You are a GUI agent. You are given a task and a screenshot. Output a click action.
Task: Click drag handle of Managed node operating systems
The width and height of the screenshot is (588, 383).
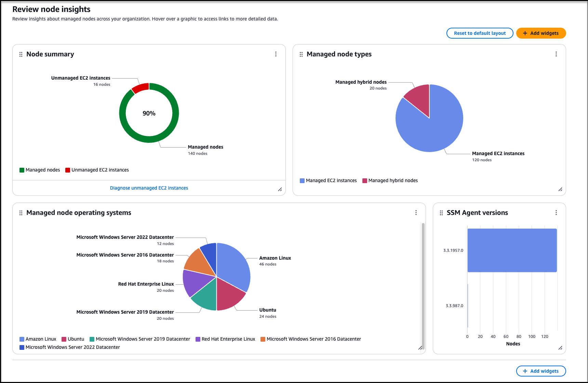pos(21,213)
